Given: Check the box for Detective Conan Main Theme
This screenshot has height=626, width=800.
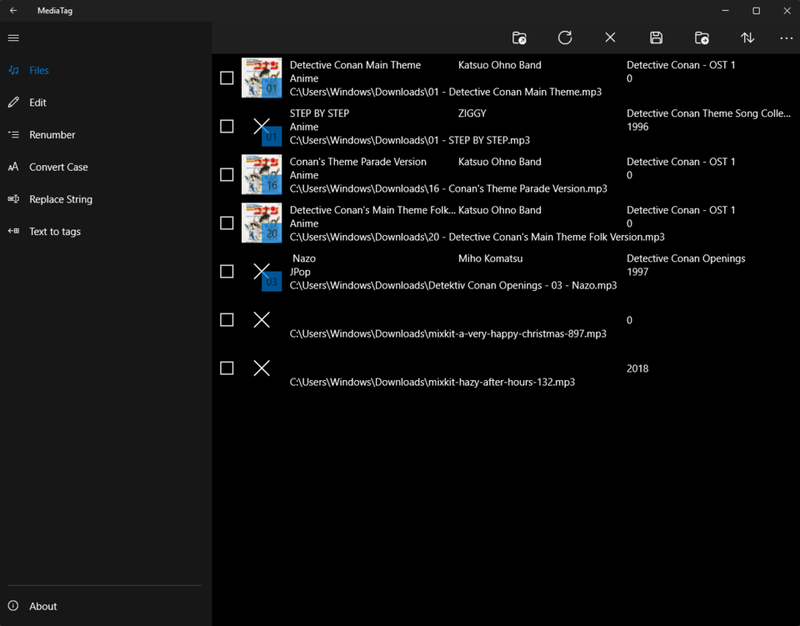Looking at the screenshot, I should pos(227,78).
